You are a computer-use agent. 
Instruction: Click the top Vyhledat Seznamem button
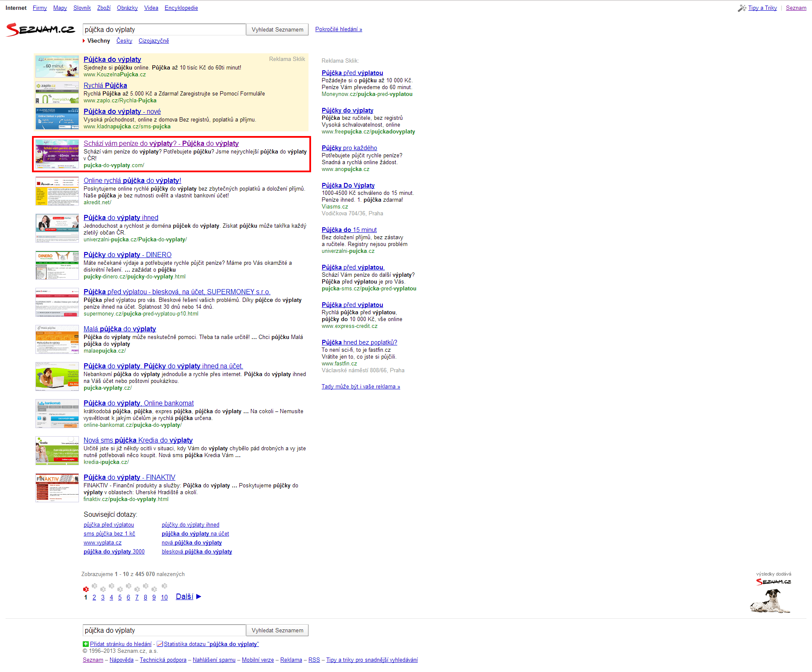pyautogui.click(x=277, y=29)
